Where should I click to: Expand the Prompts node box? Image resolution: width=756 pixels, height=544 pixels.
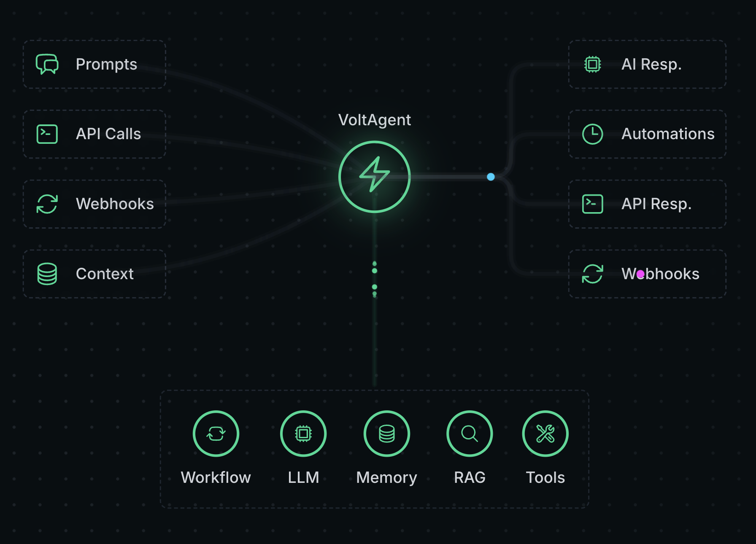(94, 64)
